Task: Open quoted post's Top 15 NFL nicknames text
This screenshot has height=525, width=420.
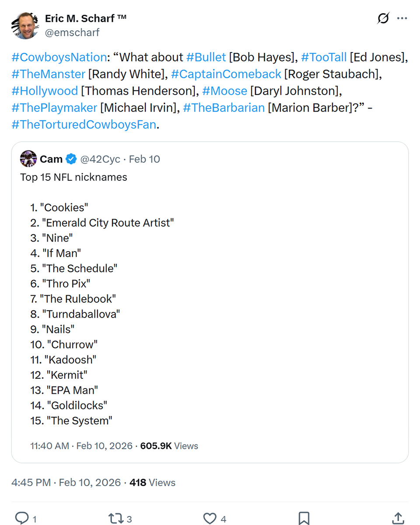Action: click(x=73, y=177)
